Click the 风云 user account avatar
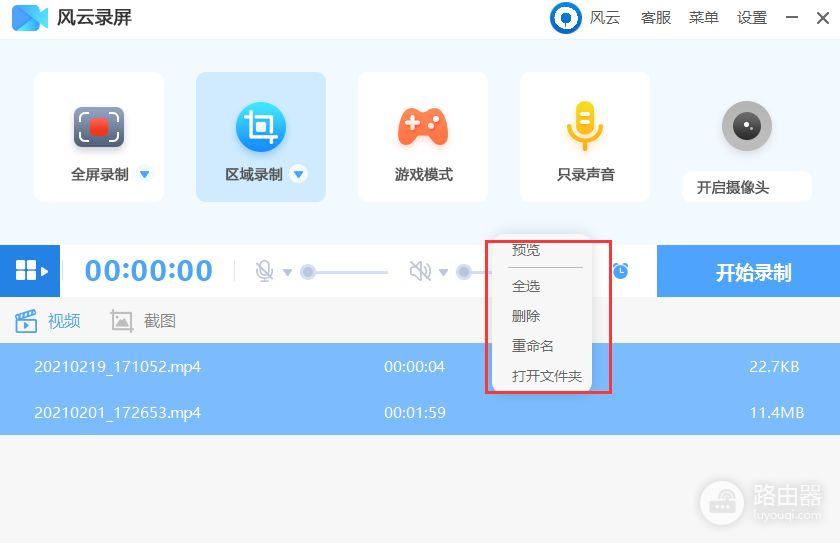Screen dimensions: 840x543 click(566, 18)
